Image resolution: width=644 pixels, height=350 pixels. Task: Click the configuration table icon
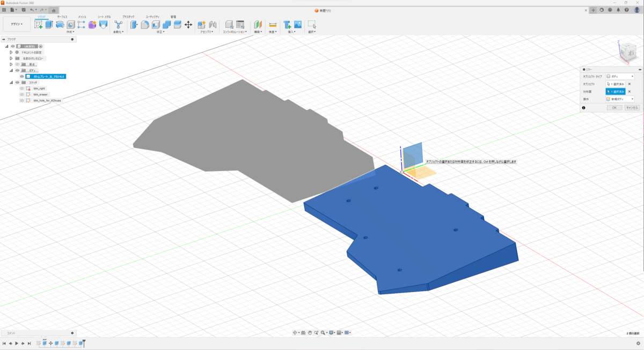click(x=240, y=25)
